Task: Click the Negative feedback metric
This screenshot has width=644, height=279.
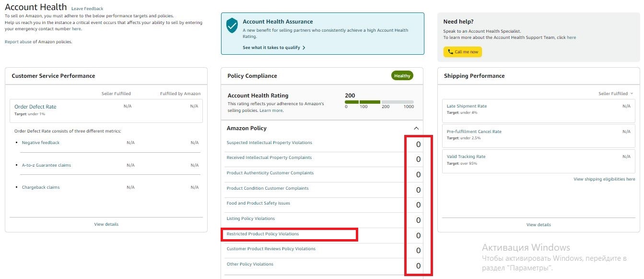Action: pyautogui.click(x=40, y=142)
